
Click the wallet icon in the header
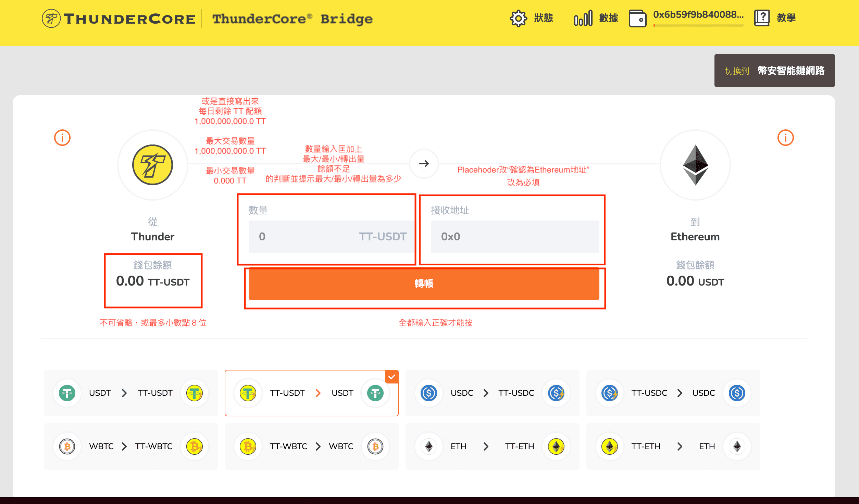(637, 18)
